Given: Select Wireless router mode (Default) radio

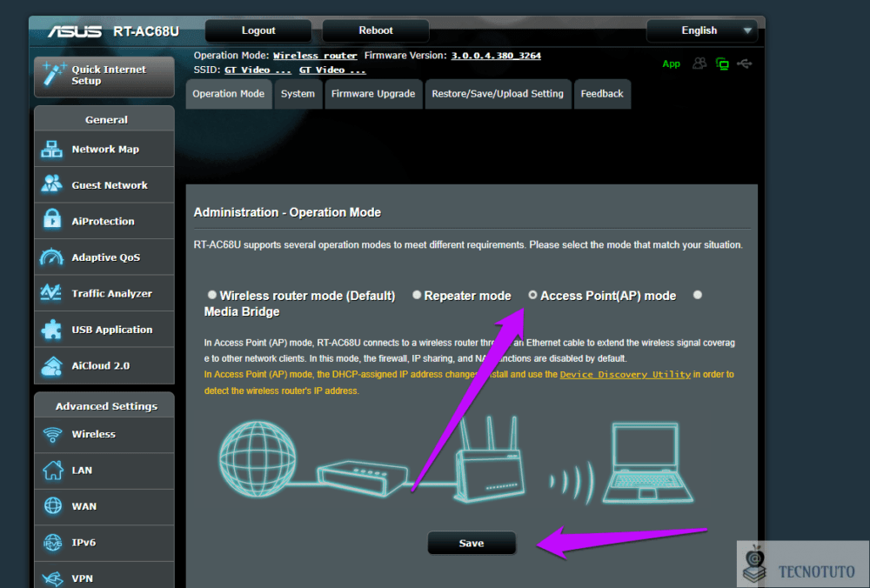Looking at the screenshot, I should [212, 295].
